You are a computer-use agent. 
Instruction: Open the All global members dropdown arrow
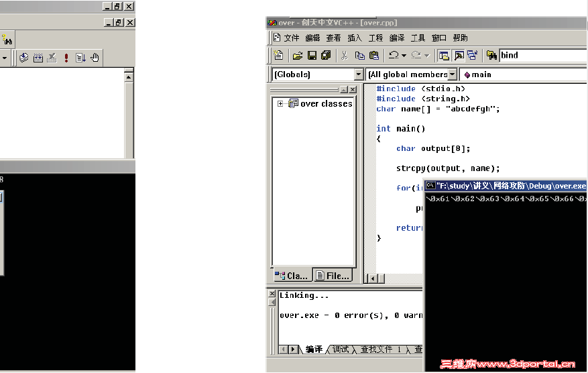[453, 74]
